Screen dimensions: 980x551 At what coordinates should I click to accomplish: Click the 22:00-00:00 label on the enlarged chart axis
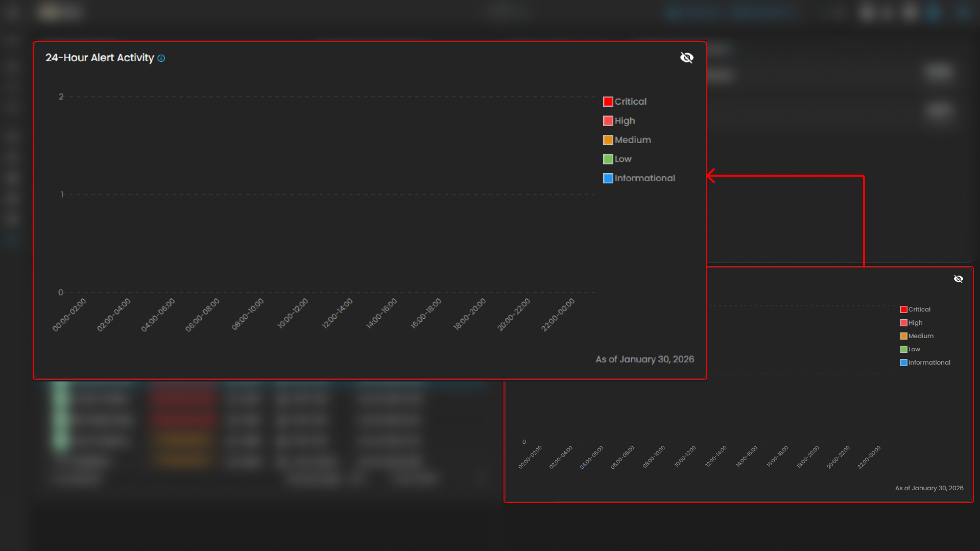tap(558, 315)
